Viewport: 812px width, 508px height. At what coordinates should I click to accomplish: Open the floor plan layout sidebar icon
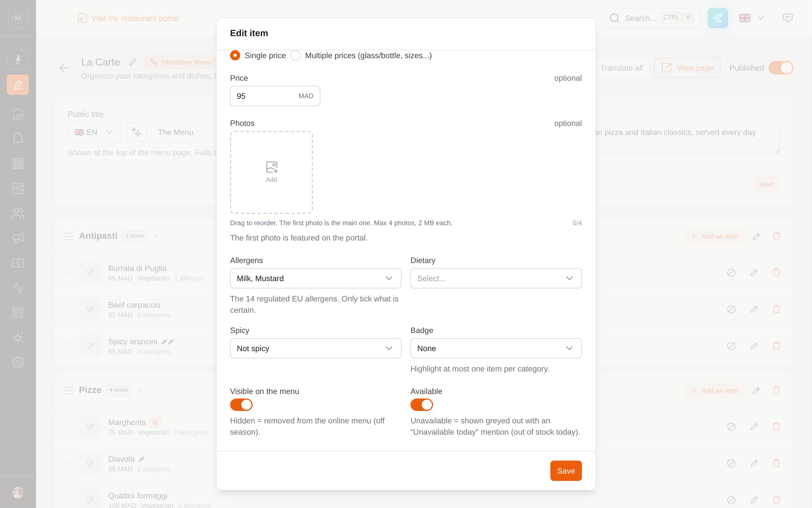[x=18, y=189]
